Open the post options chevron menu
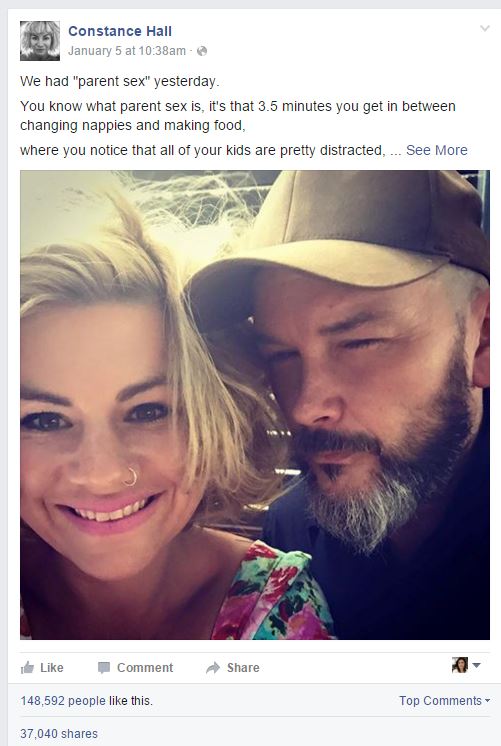 click(x=484, y=29)
